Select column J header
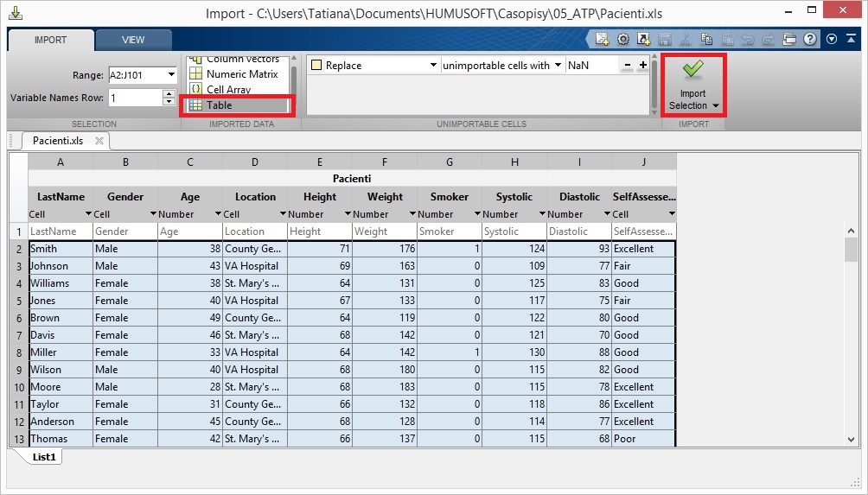This screenshot has width=868, height=495. [x=644, y=162]
